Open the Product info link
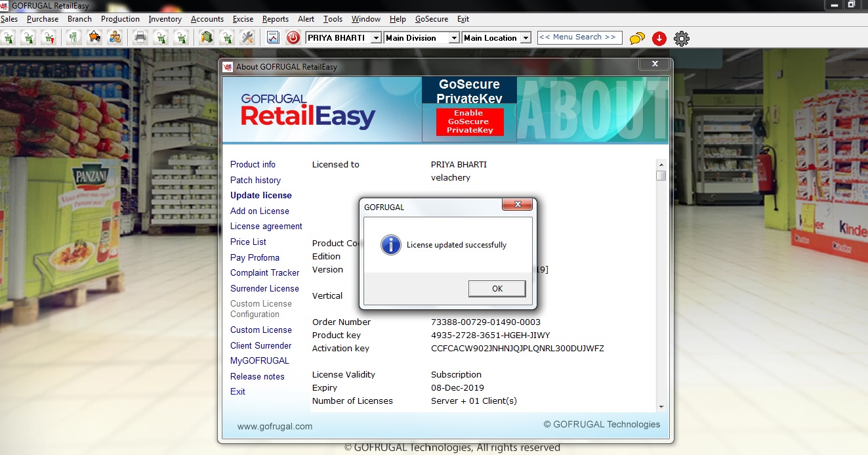Viewport: 868px width, 455px height. point(253,164)
